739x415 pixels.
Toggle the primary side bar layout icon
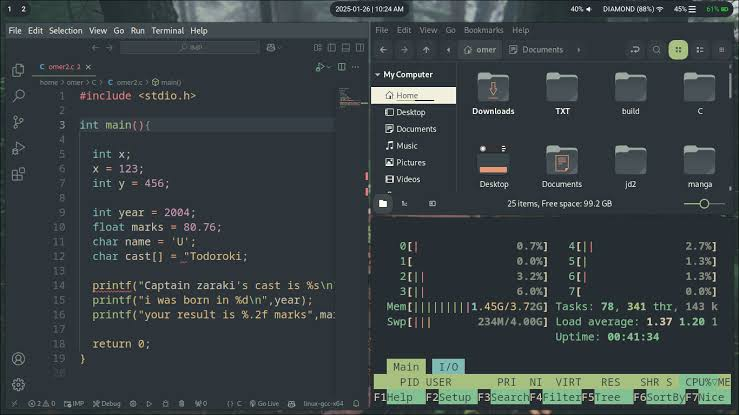[x=332, y=48]
